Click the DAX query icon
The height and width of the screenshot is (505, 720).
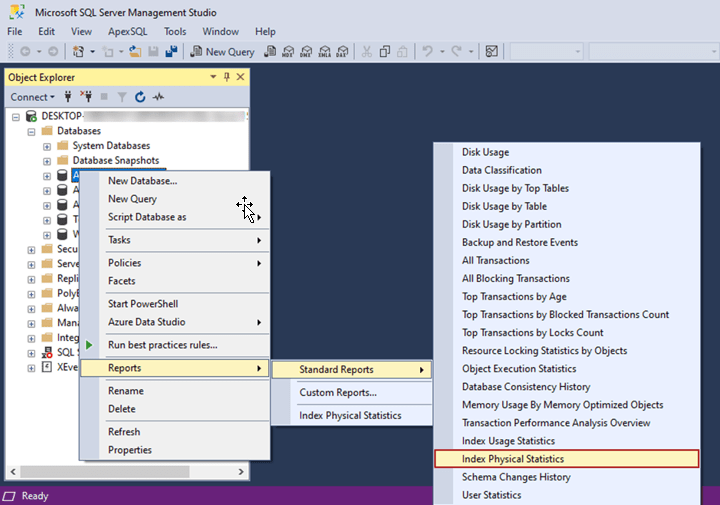tap(343, 52)
